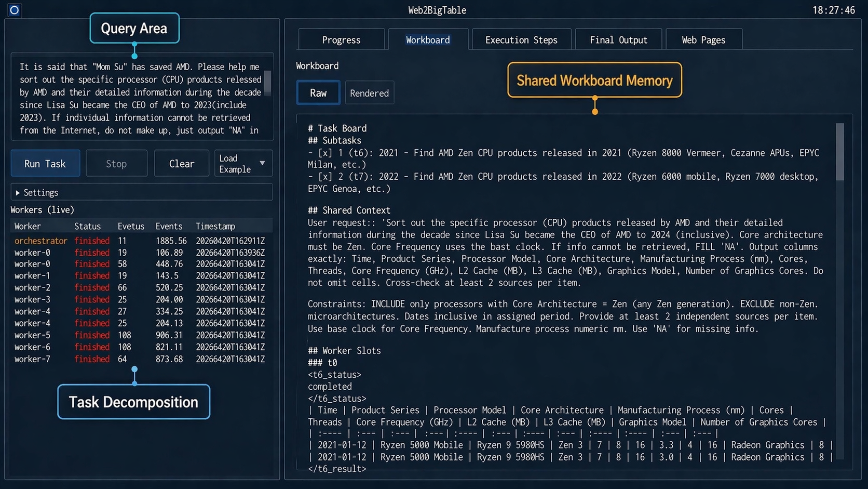This screenshot has width=868, height=489.
Task: Click the workboard content scrollbar thumb
Action: click(840, 152)
